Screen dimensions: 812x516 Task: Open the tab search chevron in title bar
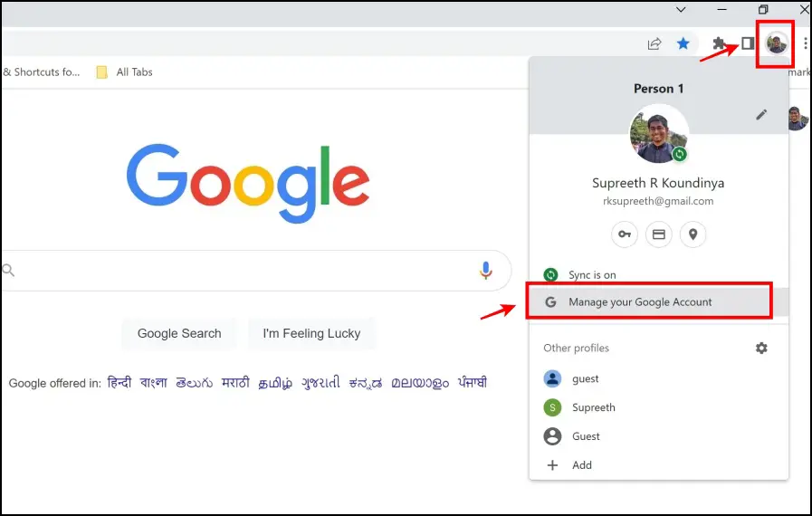[x=681, y=9]
